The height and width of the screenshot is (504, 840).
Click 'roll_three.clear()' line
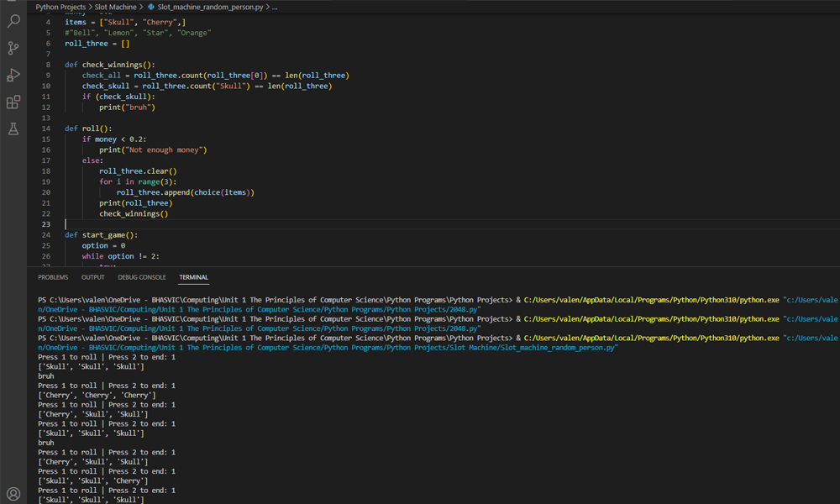coord(138,171)
